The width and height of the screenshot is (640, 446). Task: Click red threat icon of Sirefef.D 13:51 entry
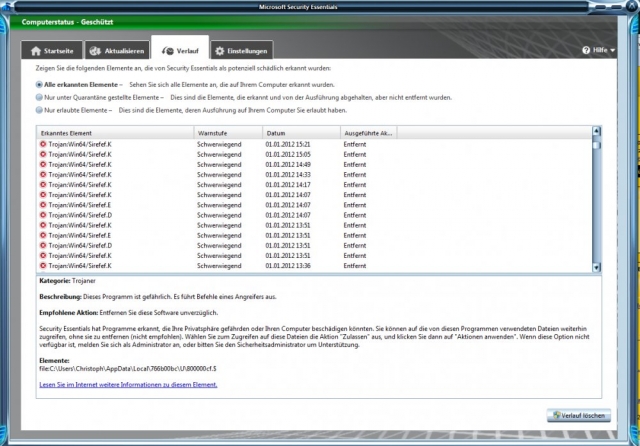point(43,246)
